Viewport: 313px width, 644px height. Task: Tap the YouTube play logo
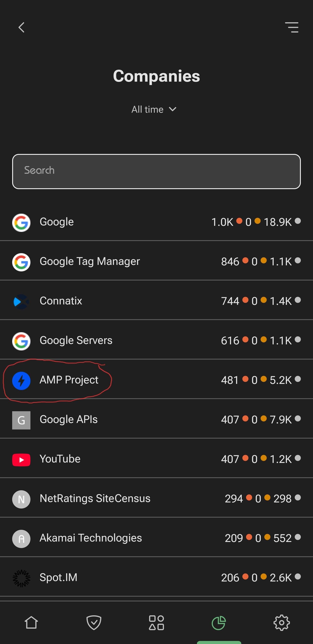click(21, 460)
